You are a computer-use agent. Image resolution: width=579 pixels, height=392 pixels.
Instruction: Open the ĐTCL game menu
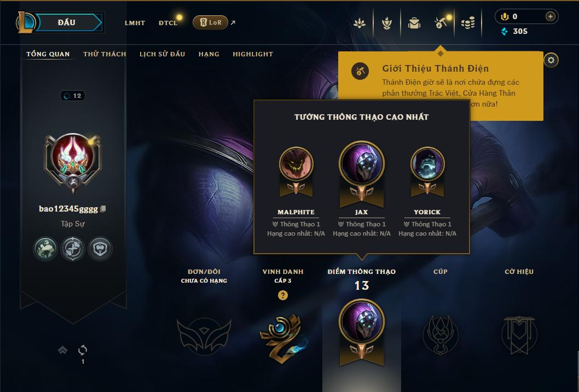point(168,23)
